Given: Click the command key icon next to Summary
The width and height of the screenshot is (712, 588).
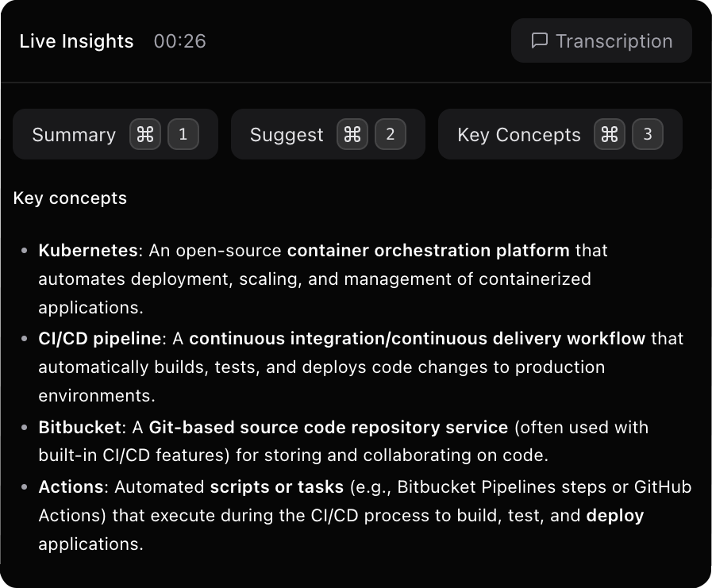Looking at the screenshot, I should [x=145, y=135].
